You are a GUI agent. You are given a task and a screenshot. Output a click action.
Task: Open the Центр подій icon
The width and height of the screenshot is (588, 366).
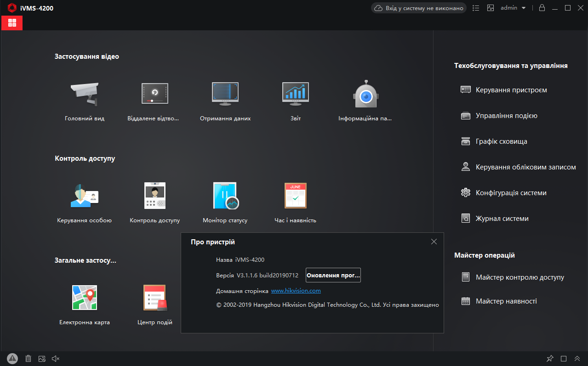point(154,298)
